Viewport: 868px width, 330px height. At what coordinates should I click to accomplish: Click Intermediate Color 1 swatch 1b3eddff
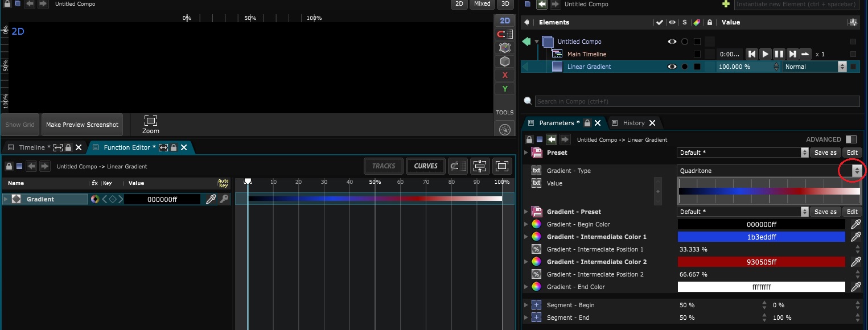(761, 237)
